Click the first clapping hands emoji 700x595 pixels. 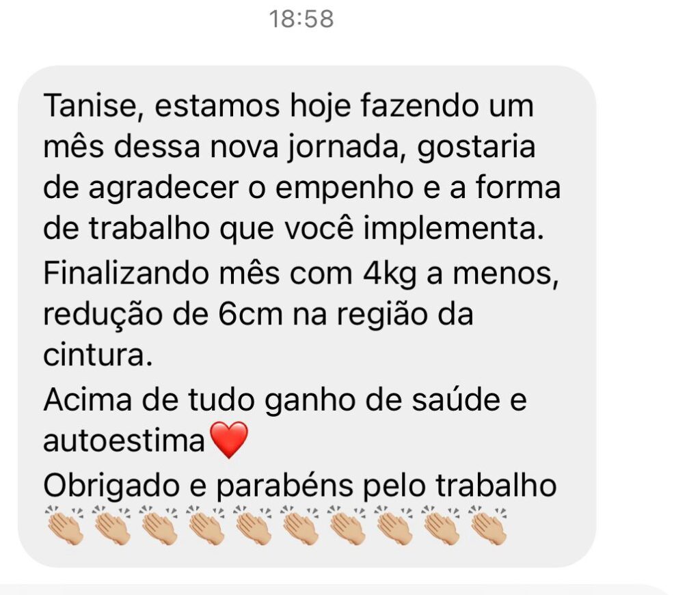[65, 525]
